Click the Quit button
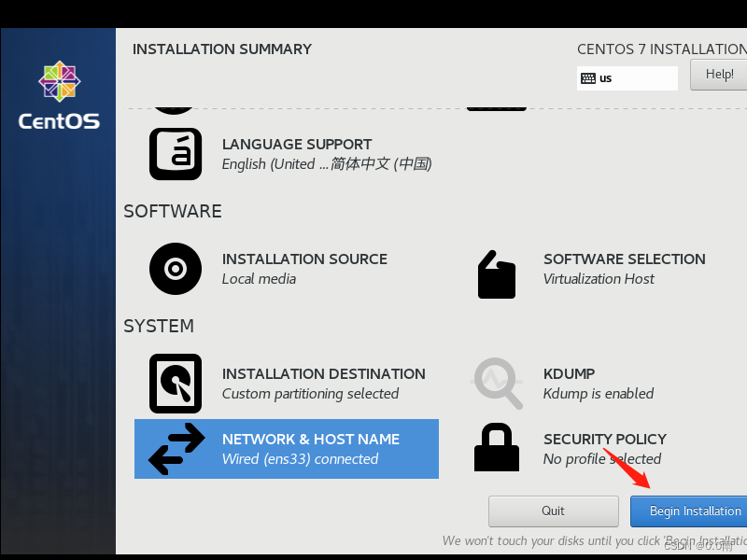Image resolution: width=747 pixels, height=560 pixels. (553, 511)
